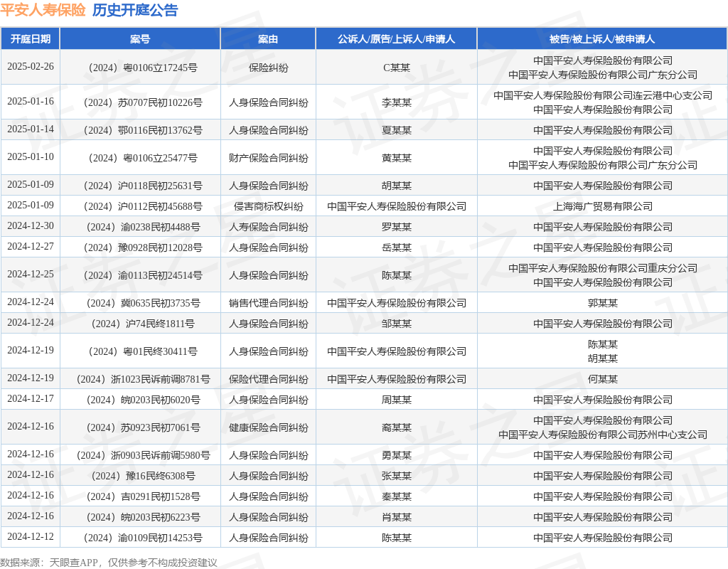Select case number (2024)粤0106立17245号
This screenshot has width=728, height=569.
pos(143,68)
